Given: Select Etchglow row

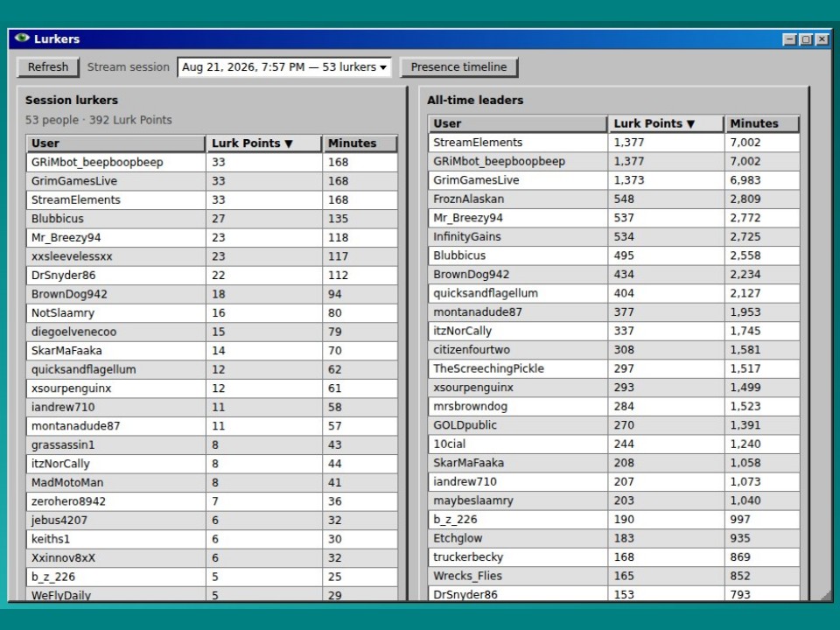Looking at the screenshot, I should point(614,538).
